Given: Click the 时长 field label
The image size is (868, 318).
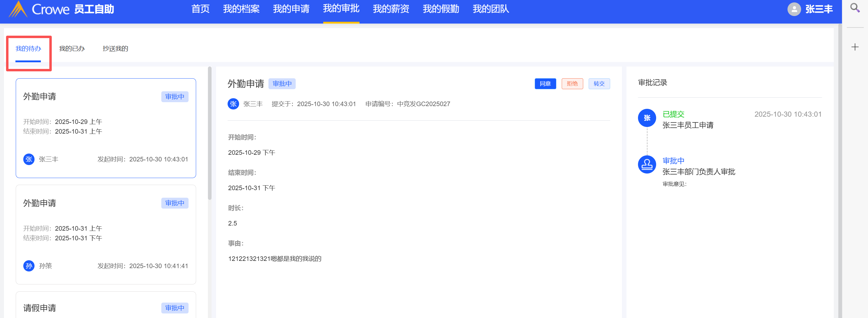Looking at the screenshot, I should (236, 208).
